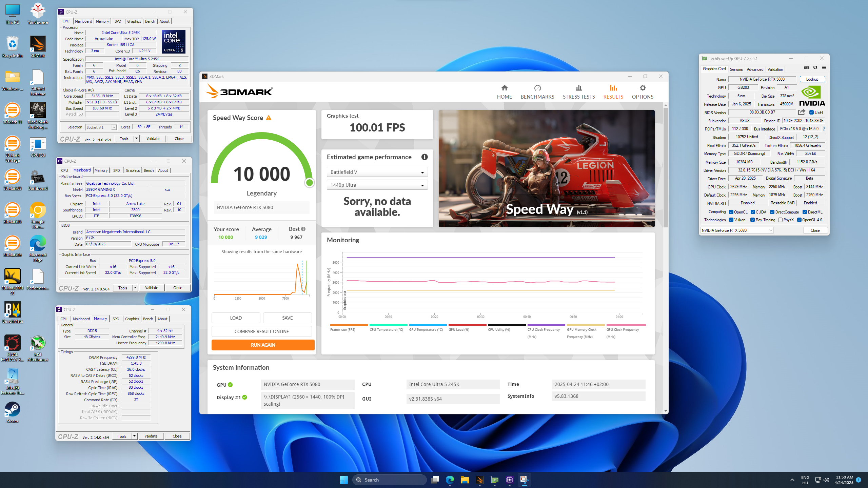The image size is (868, 488).
Task: Toggle DirectCompute checkbox in GPU-Z
Action: click(772, 212)
